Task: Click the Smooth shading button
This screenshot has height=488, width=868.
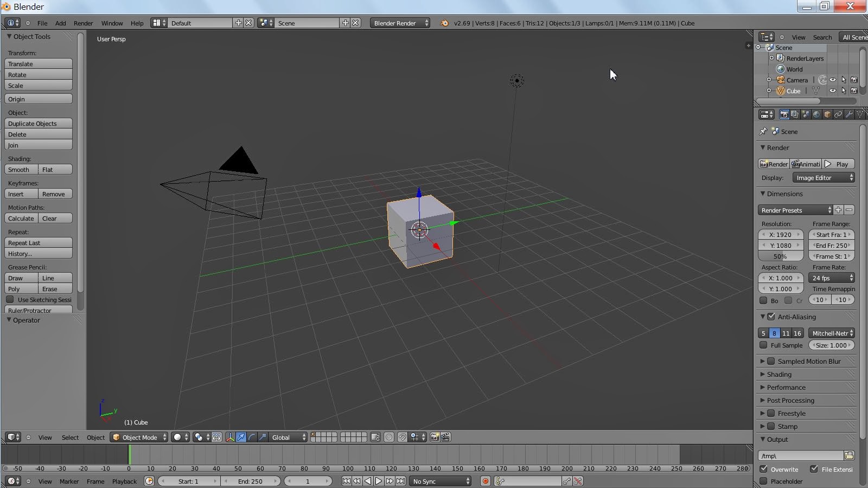Action: (21, 169)
